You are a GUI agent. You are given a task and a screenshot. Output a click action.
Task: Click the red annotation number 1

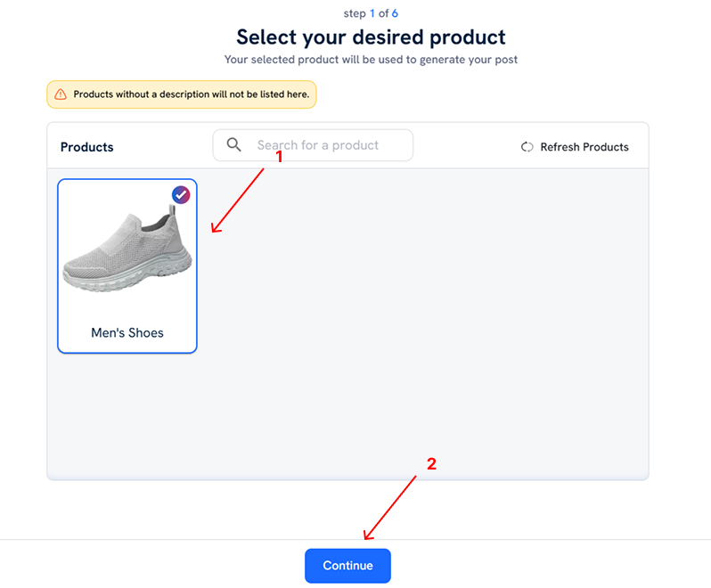[x=279, y=156]
